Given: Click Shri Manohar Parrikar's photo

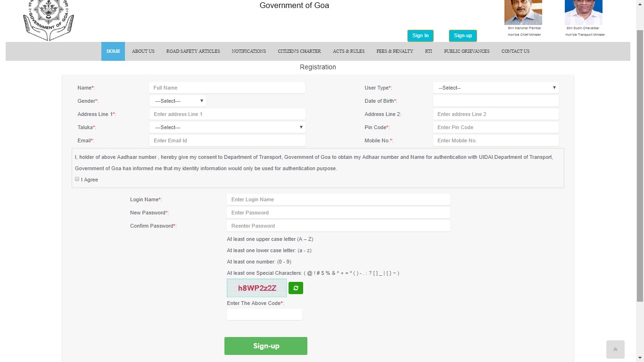Looking at the screenshot, I should [x=523, y=13].
